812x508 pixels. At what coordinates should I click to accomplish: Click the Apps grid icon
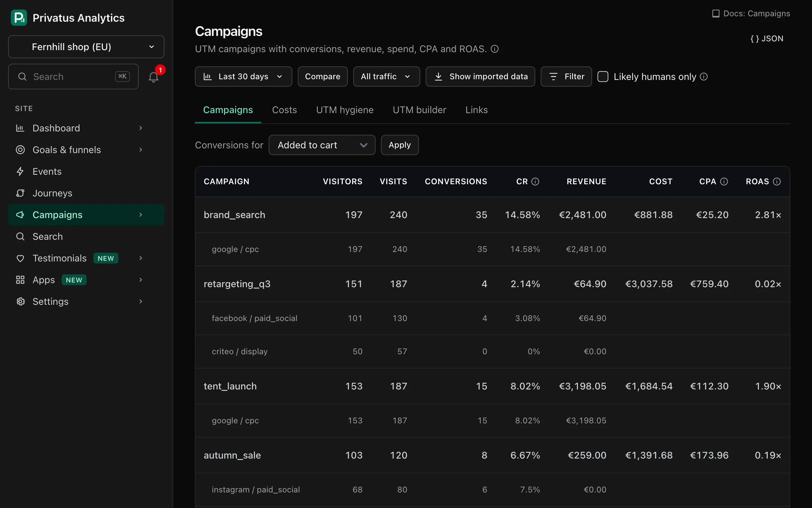point(20,280)
